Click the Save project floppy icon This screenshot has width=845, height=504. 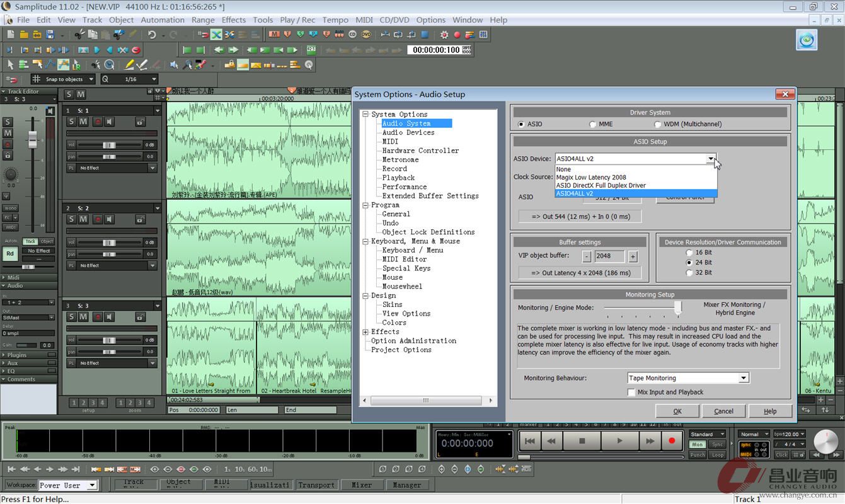[50, 35]
